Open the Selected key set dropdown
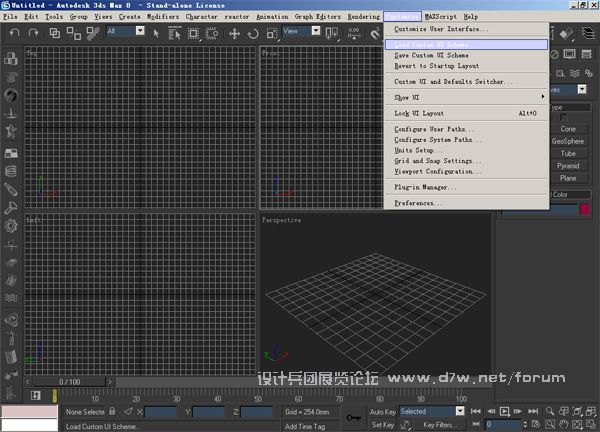Screen dimensions: 600x432 click(460, 411)
